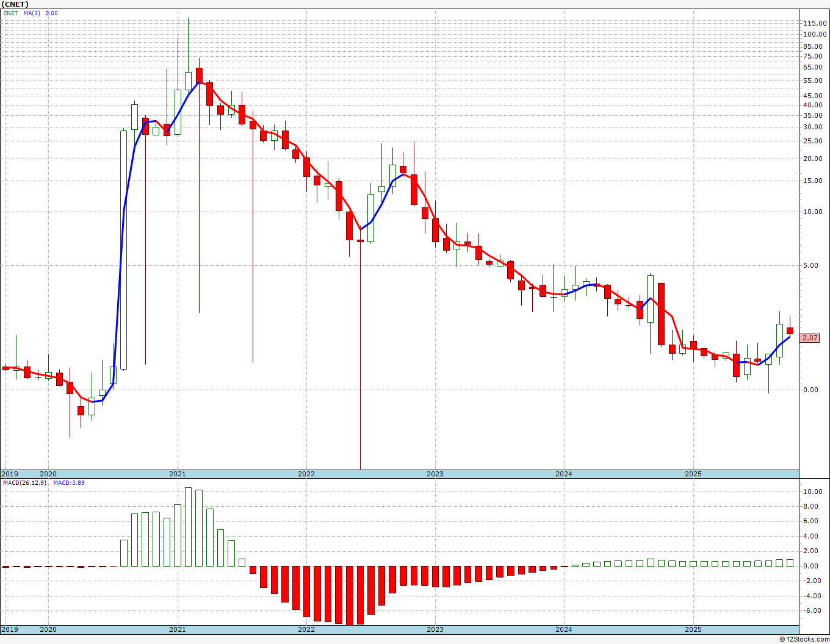Select 2019 on the MACD panel time axis

10,629
